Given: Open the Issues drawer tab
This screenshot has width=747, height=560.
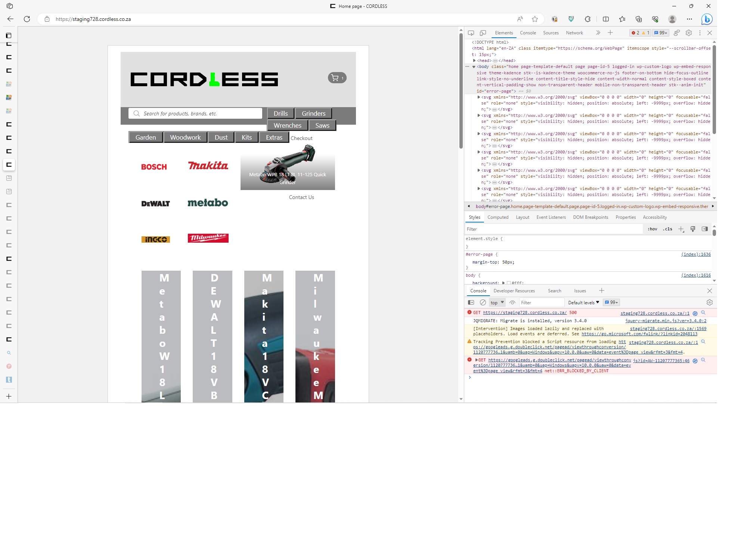Looking at the screenshot, I should pos(580,291).
